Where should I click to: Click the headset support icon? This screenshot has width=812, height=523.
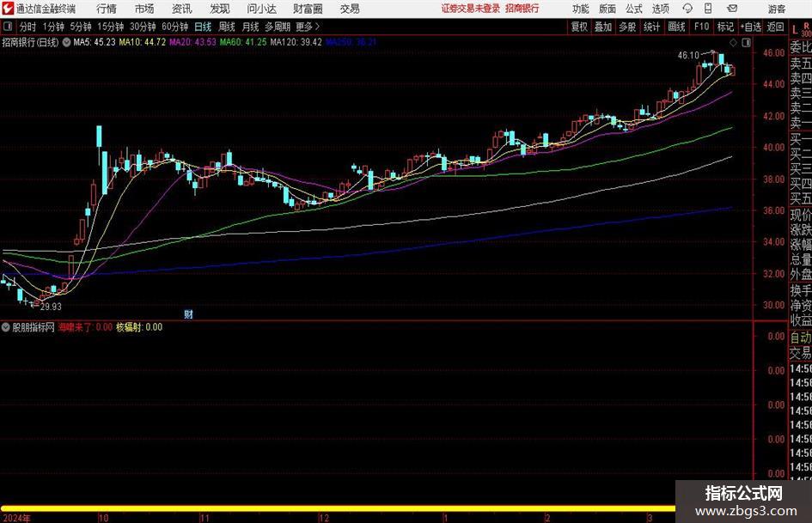tap(687, 9)
